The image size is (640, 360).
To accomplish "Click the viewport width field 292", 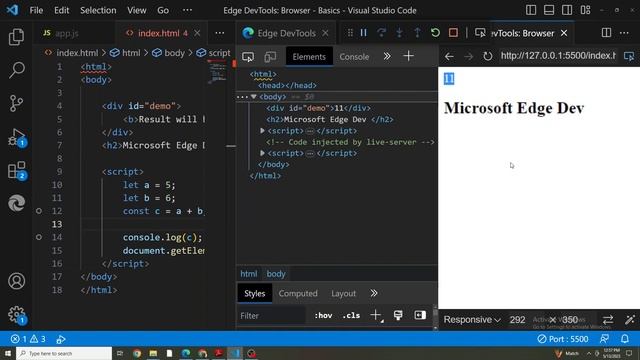I will (x=517, y=320).
